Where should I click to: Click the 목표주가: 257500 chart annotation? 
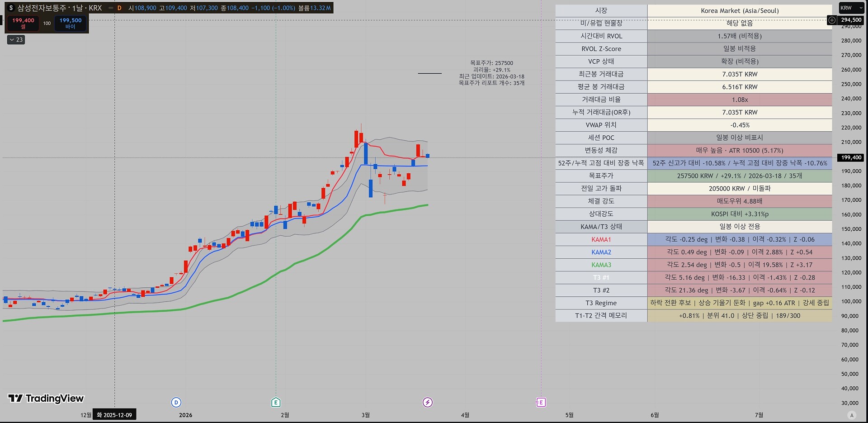click(x=492, y=63)
